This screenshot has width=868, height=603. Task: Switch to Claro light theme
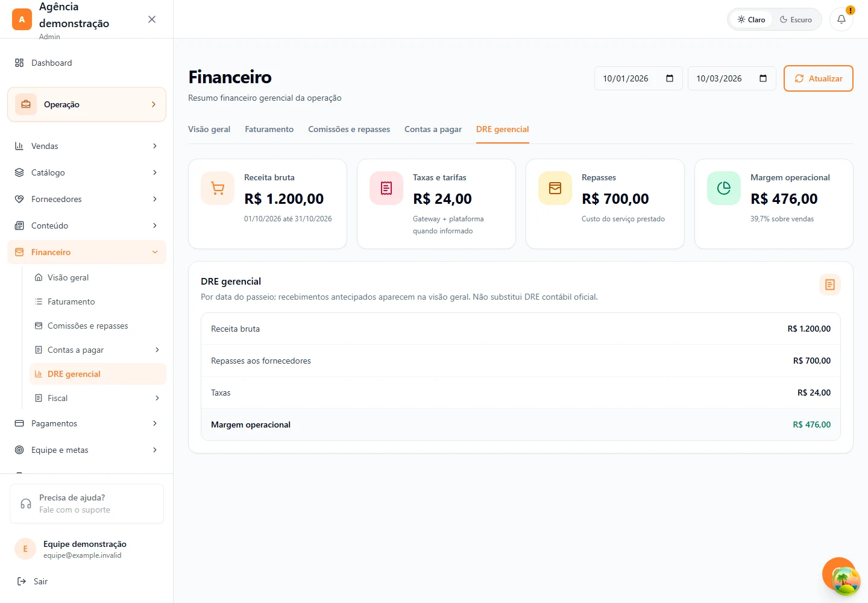[x=751, y=19]
